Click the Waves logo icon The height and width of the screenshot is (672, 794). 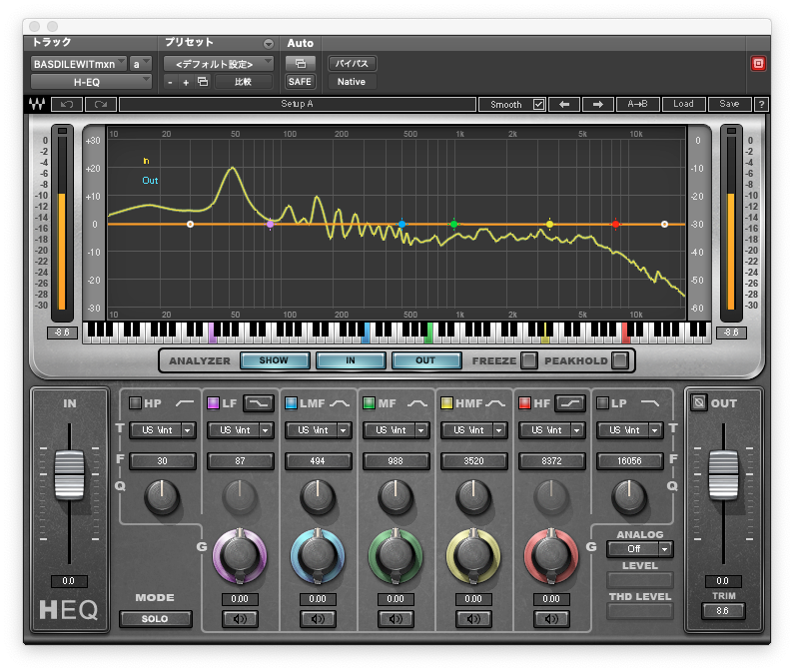tap(37, 104)
